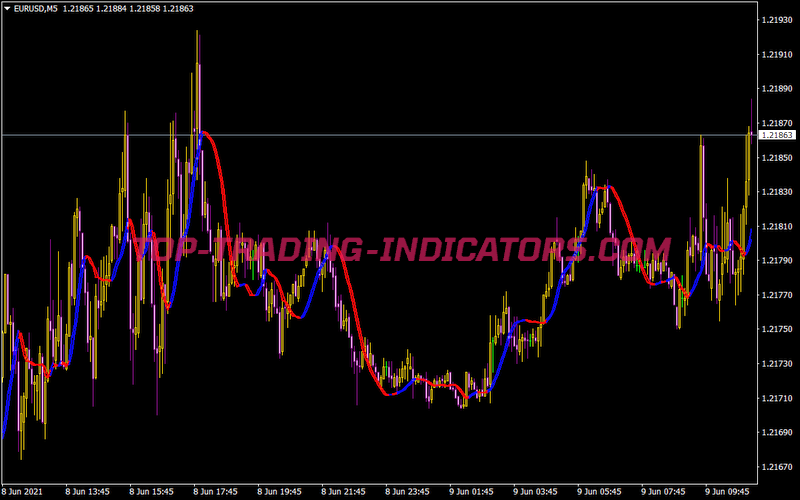Screen dimensions: 800x500
Task: Click the 1.21710 price scale label
Action: click(777, 398)
